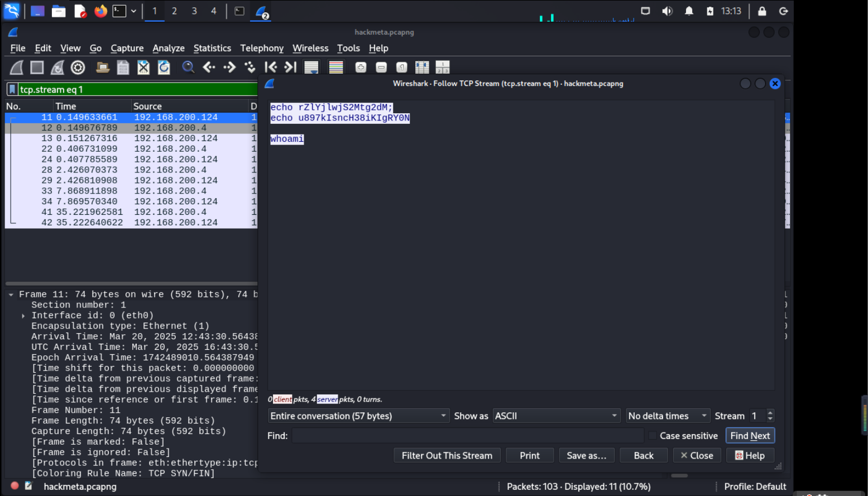868x496 pixels.
Task: Open capture options gear icon
Action: pyautogui.click(x=78, y=68)
